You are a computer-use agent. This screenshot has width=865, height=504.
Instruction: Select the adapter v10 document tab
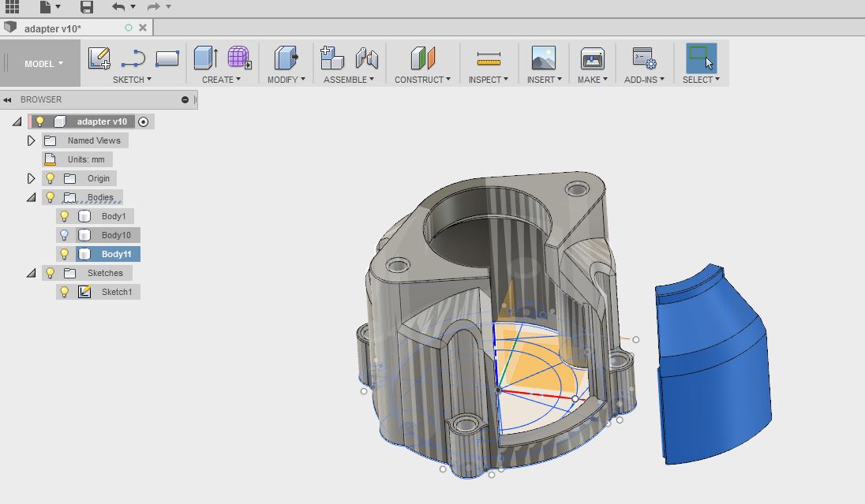click(x=53, y=28)
